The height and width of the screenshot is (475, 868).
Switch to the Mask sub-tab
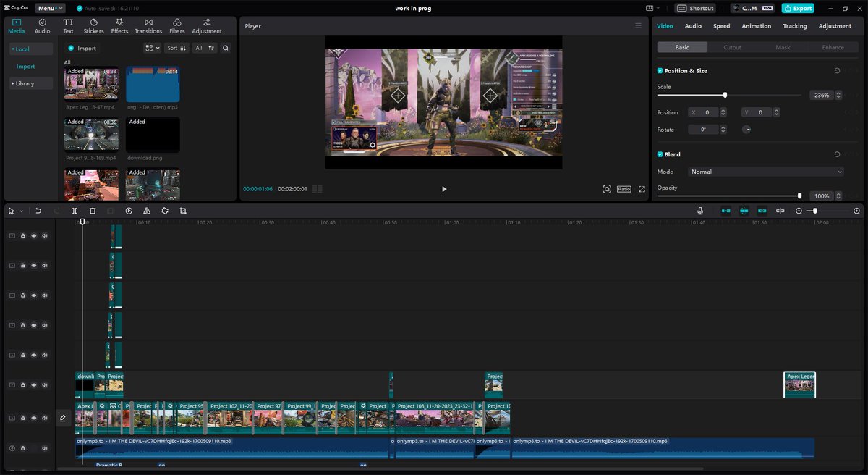pos(783,47)
